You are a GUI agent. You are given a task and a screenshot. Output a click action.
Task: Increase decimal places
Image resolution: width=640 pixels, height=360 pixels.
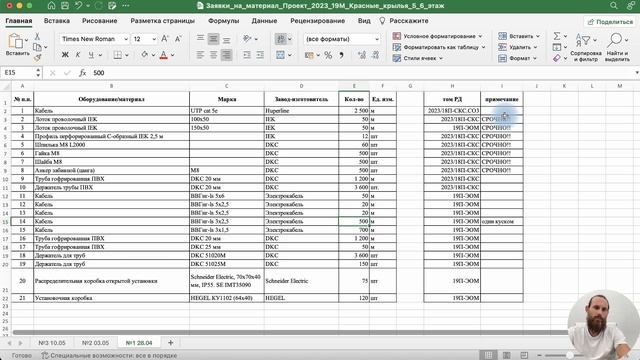point(362,55)
